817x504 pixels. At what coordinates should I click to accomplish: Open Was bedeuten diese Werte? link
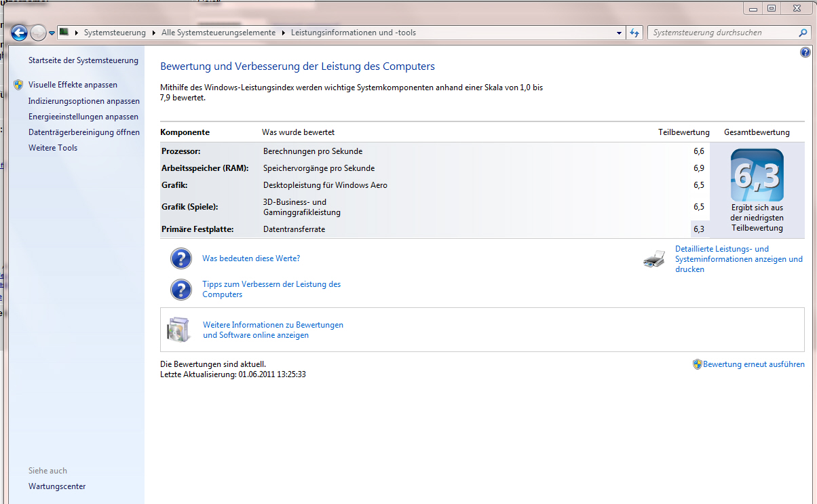click(251, 258)
